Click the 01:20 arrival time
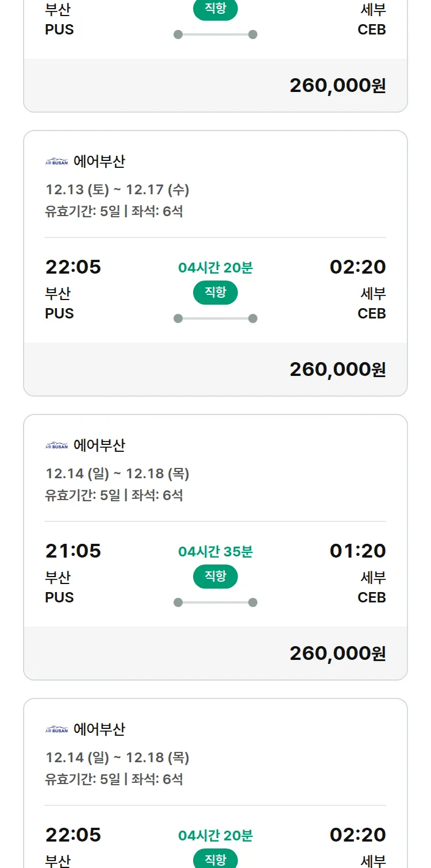 pos(357,551)
